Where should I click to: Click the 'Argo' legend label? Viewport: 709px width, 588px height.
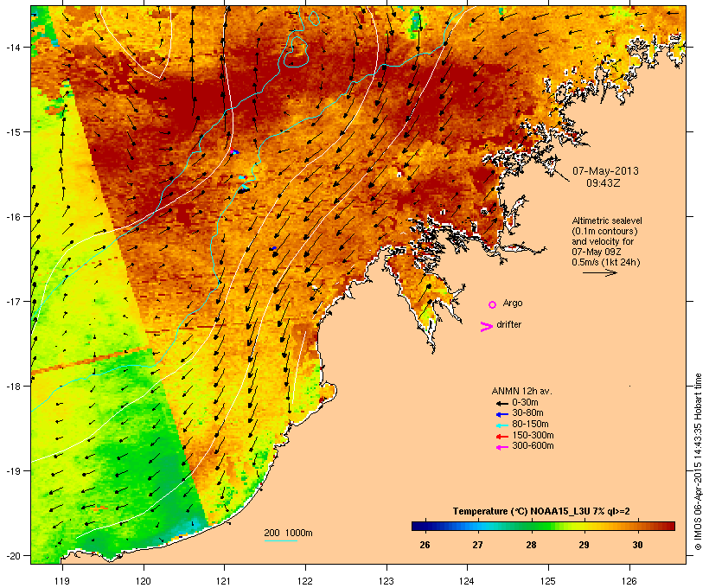point(513,303)
